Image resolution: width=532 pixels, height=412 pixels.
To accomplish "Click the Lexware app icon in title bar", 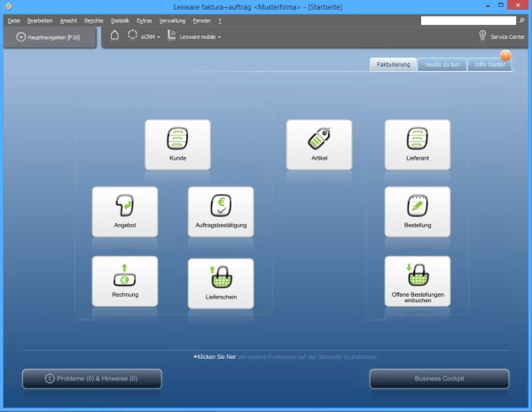I will point(8,6).
